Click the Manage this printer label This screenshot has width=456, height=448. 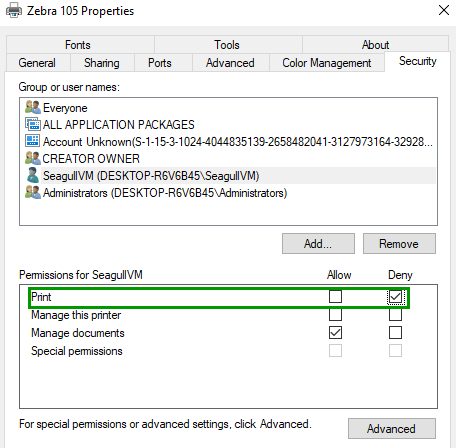coord(76,315)
